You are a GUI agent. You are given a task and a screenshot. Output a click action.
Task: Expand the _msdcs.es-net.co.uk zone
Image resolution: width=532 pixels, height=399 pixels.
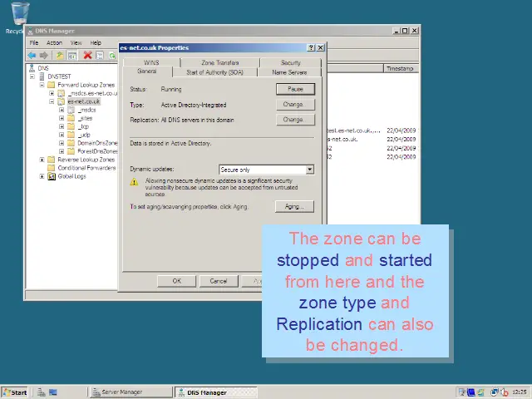coord(52,93)
